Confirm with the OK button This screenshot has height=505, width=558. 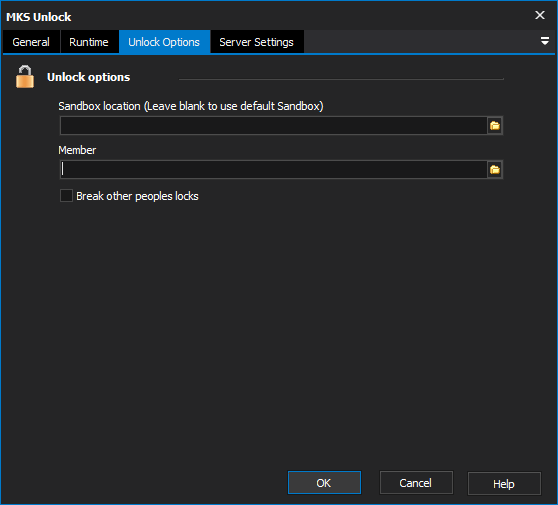(x=324, y=483)
